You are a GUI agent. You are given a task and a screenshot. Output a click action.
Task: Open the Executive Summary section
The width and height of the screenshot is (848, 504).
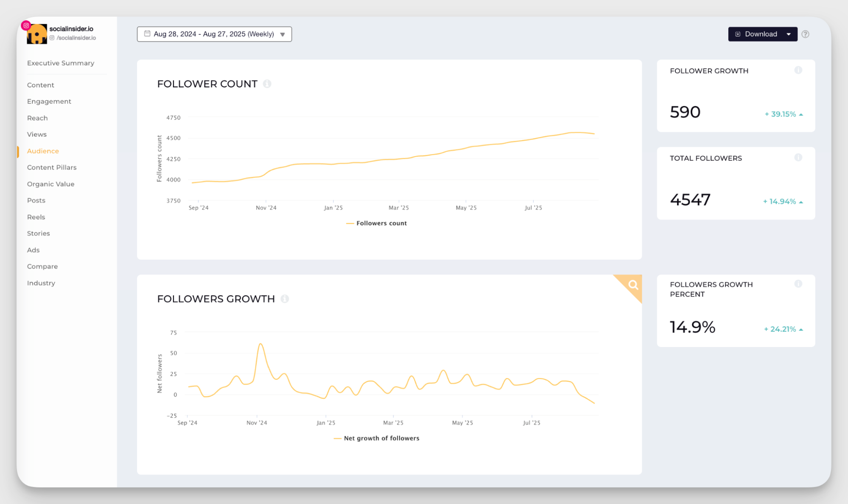tap(61, 63)
